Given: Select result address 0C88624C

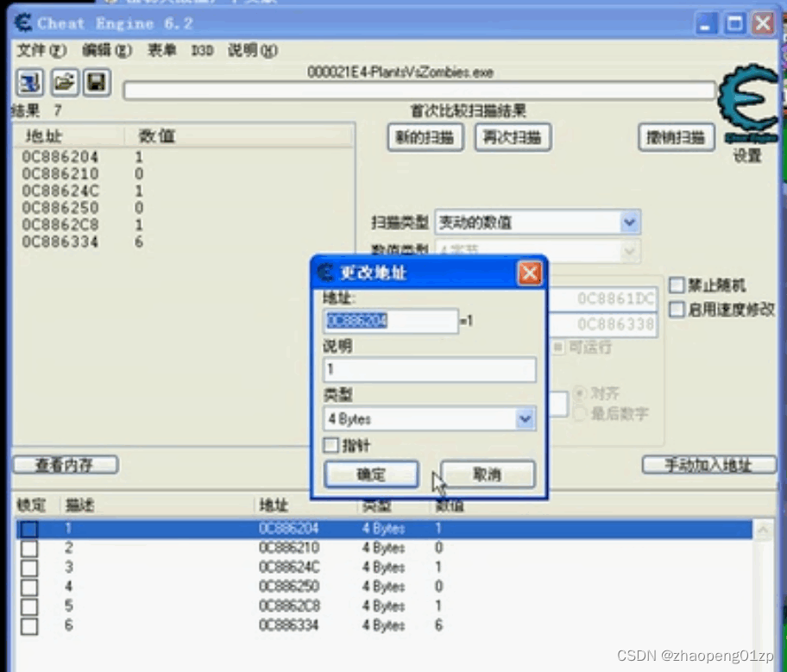Looking at the screenshot, I should coord(60,192).
